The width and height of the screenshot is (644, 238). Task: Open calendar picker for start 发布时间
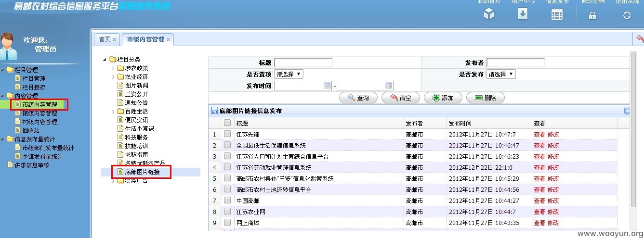tap(327, 85)
